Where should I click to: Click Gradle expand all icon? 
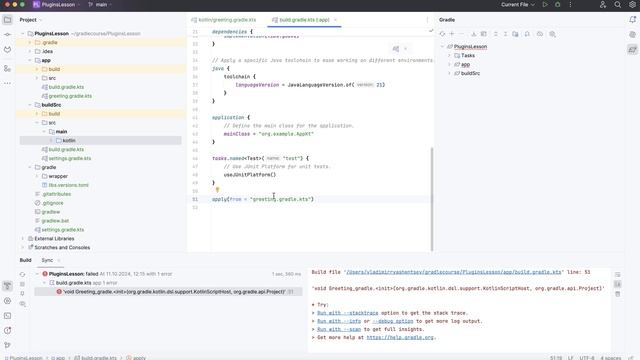[496, 34]
